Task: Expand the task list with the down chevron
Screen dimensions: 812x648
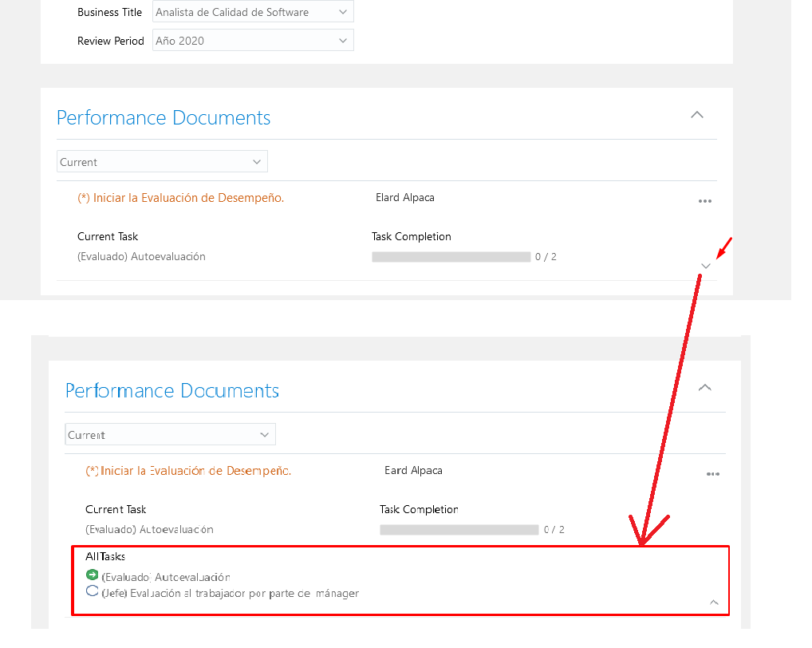Action: (705, 266)
